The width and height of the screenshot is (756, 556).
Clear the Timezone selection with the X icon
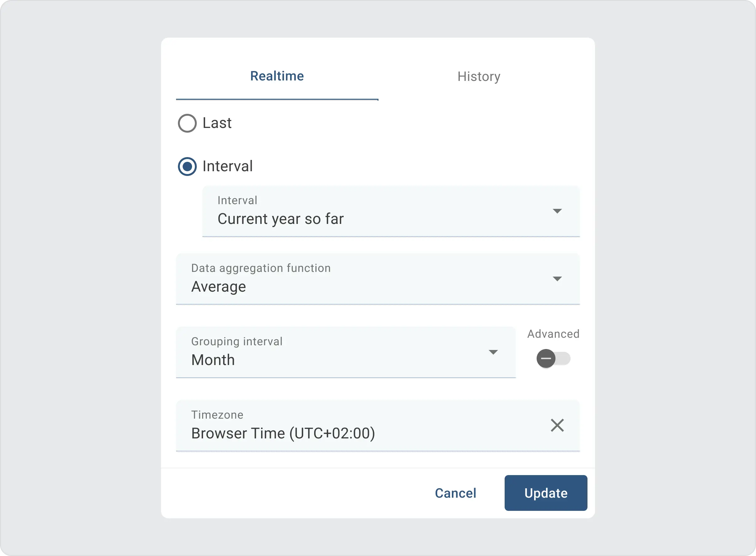pyautogui.click(x=557, y=426)
